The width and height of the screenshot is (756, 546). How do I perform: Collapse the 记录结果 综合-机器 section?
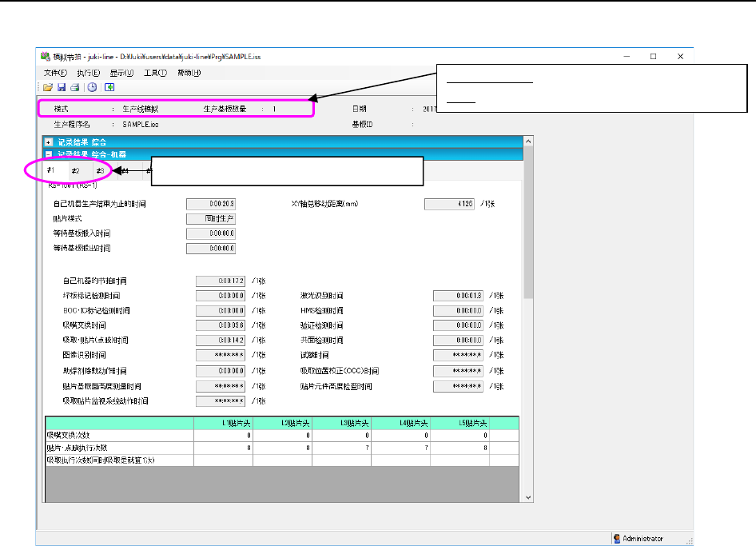click(48, 154)
